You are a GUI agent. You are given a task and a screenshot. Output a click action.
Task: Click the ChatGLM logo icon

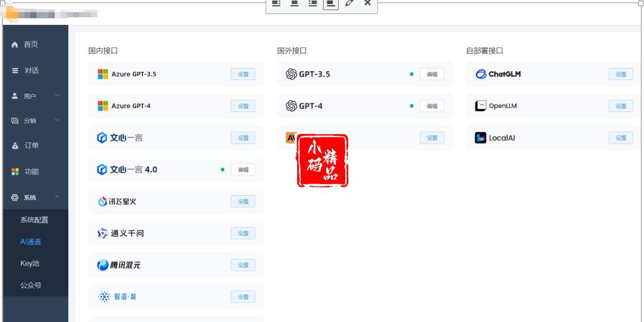[x=481, y=74]
